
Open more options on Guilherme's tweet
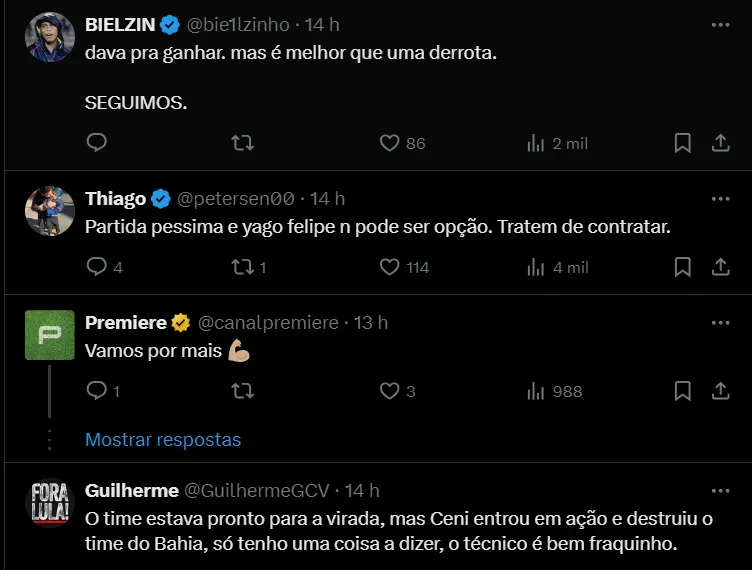[720, 490]
